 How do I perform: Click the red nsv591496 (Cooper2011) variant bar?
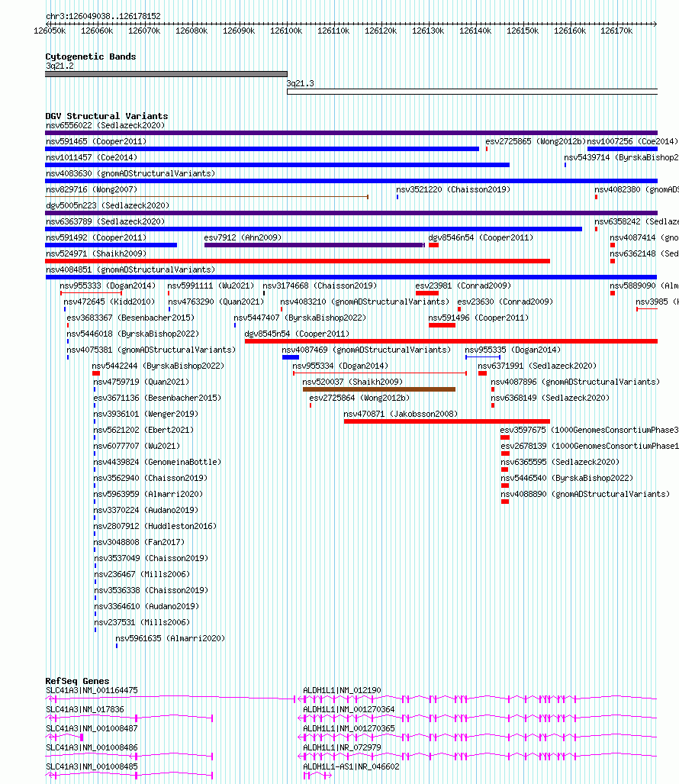tap(442, 325)
